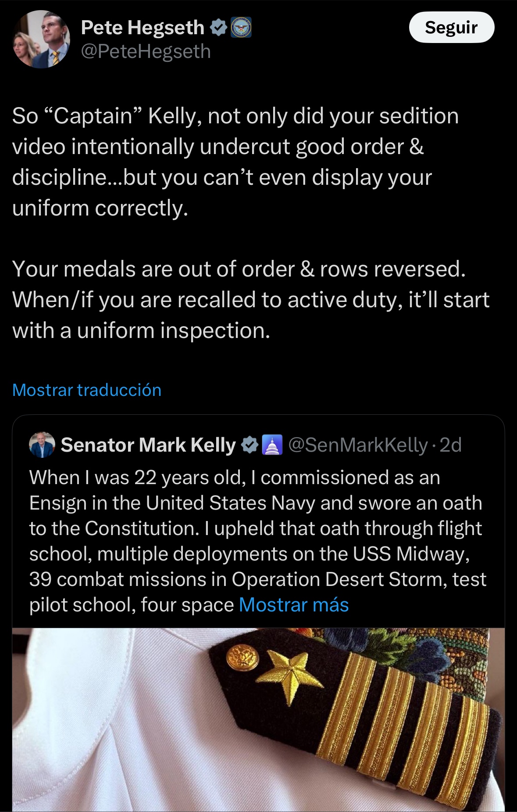Tap the government seal badge next to Pete Hegseth
The height and width of the screenshot is (812, 517).
(241, 28)
